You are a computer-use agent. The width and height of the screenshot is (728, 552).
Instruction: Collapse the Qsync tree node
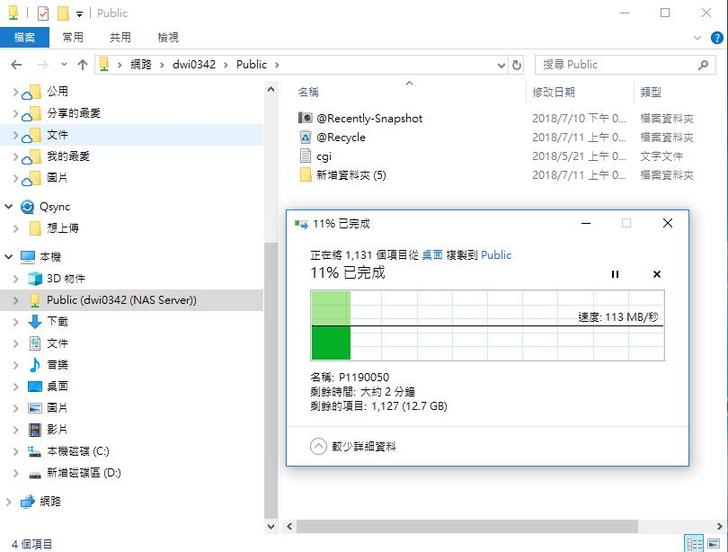(x=9, y=206)
